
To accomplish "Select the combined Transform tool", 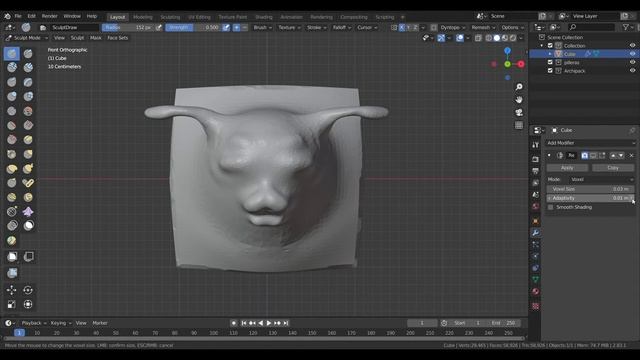I will (x=28, y=304).
